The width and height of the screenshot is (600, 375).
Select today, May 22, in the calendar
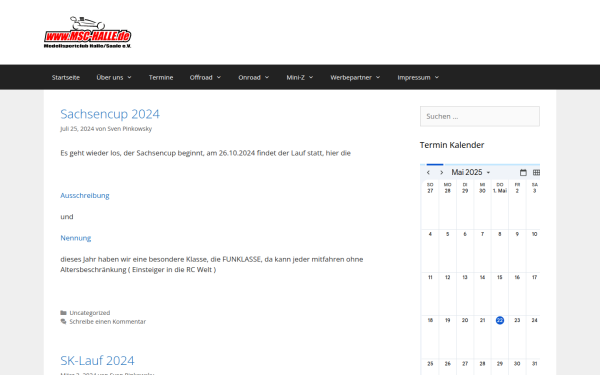(x=499, y=320)
